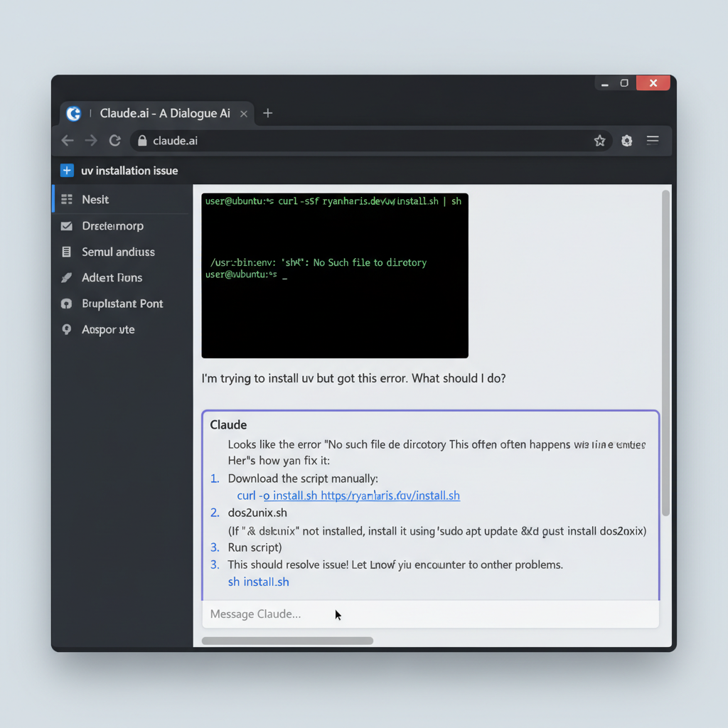Click the blue plus new chat icon
728x728 pixels.
pyautogui.click(x=67, y=171)
